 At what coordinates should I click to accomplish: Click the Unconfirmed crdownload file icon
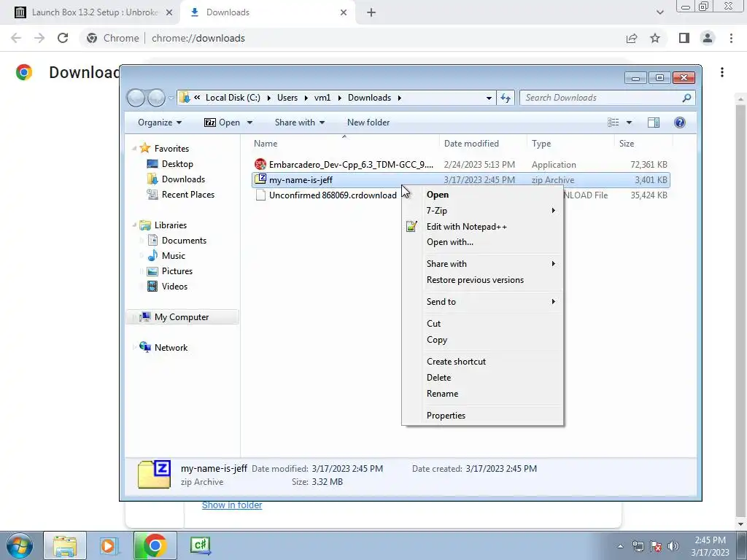tap(260, 195)
